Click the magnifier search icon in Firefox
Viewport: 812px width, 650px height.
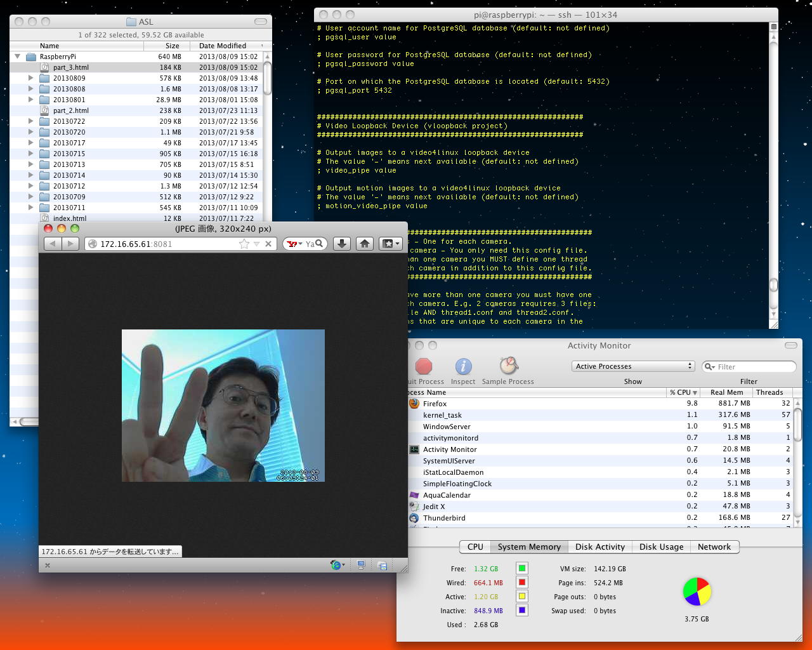click(319, 244)
